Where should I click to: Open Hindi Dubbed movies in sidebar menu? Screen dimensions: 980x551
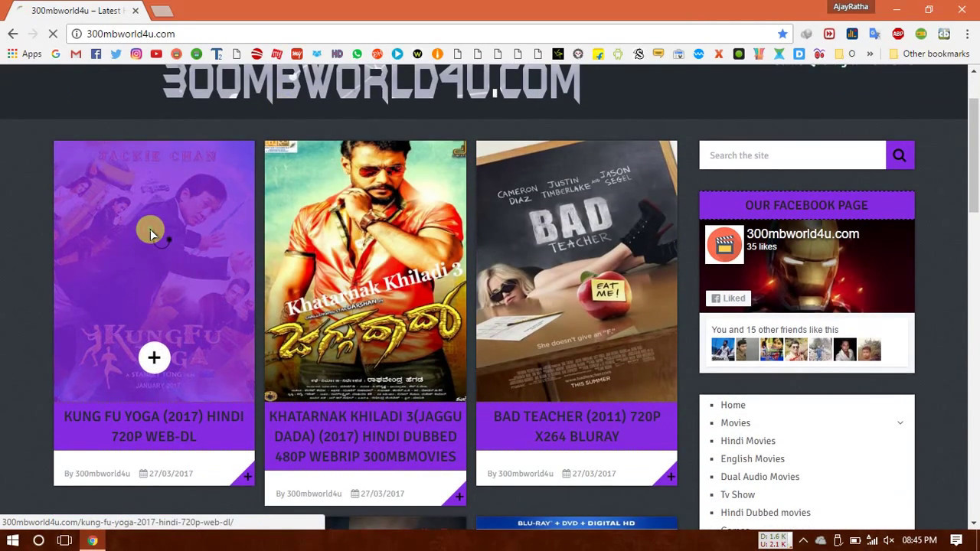pos(766,513)
